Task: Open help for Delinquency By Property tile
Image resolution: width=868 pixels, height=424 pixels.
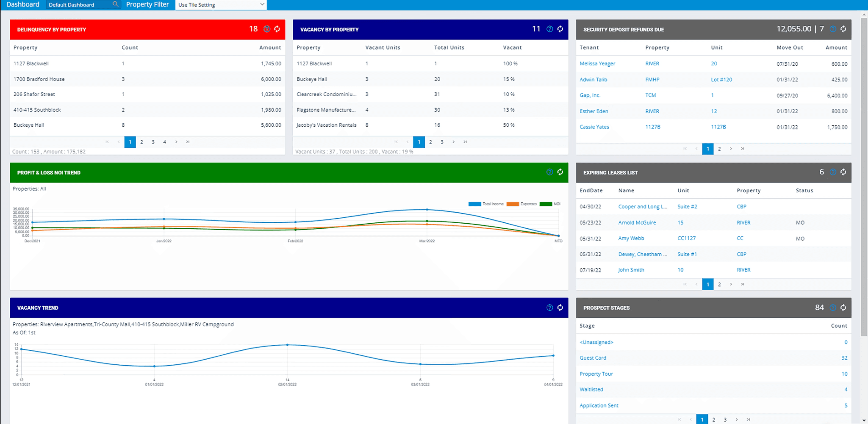Action: click(266, 29)
